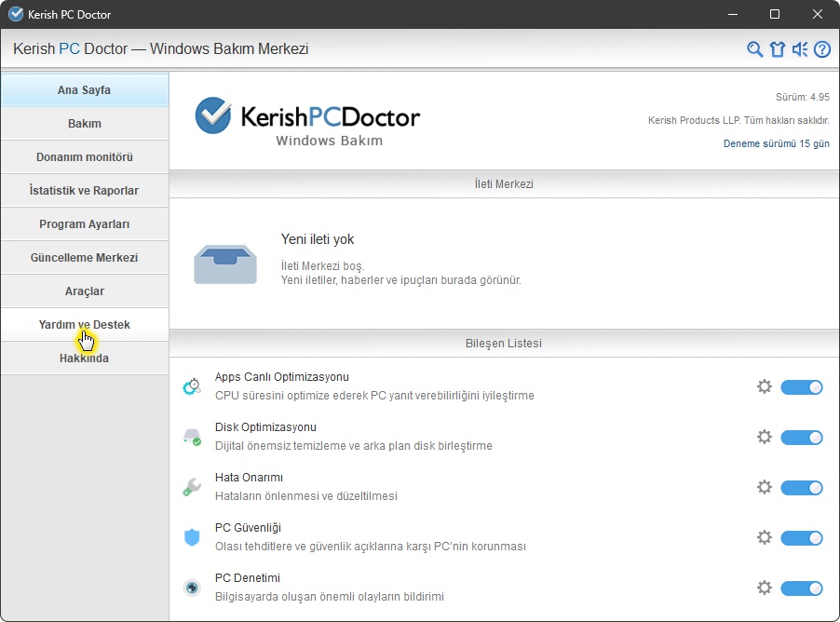The width and height of the screenshot is (840, 622).
Task: Open the skin (shirt) theme icon
Action: click(x=778, y=49)
